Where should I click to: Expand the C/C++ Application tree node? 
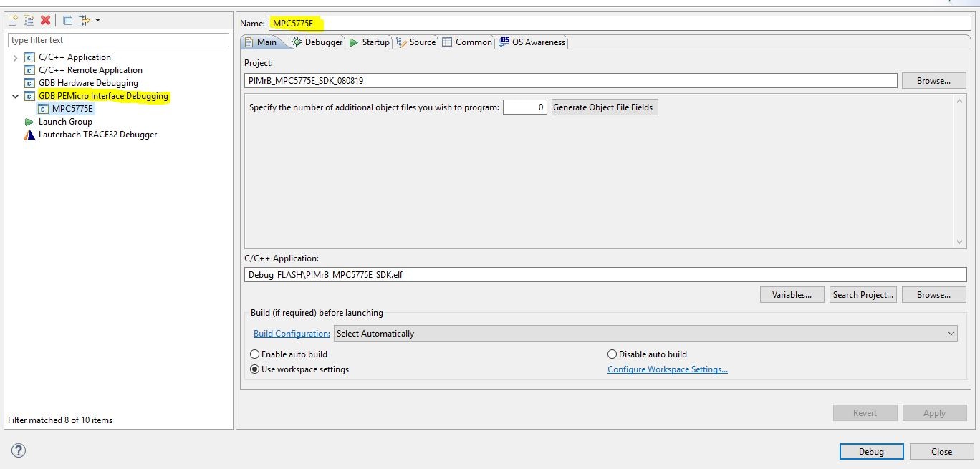15,58
